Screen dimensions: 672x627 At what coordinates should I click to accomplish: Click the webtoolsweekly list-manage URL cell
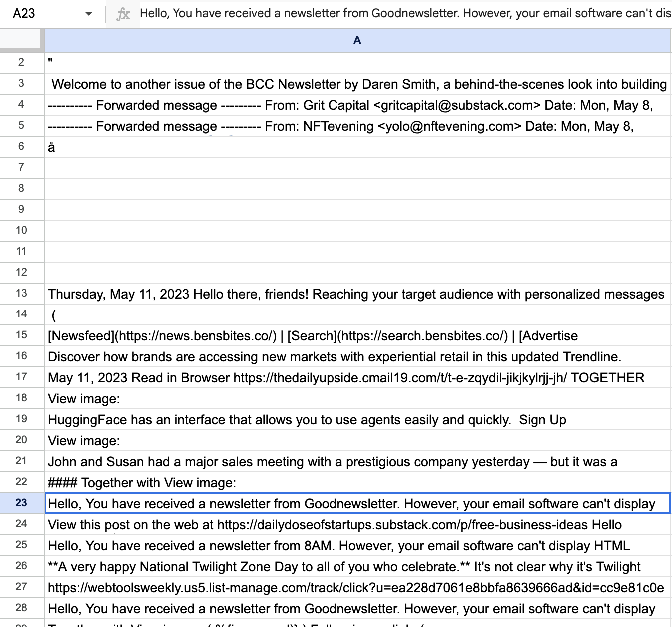click(x=357, y=587)
